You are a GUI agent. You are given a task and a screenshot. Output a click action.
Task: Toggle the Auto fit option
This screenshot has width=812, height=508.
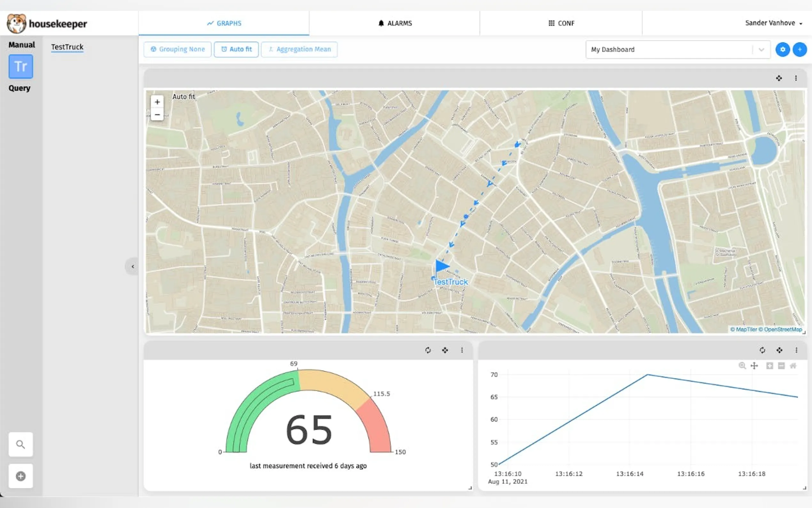click(x=236, y=49)
